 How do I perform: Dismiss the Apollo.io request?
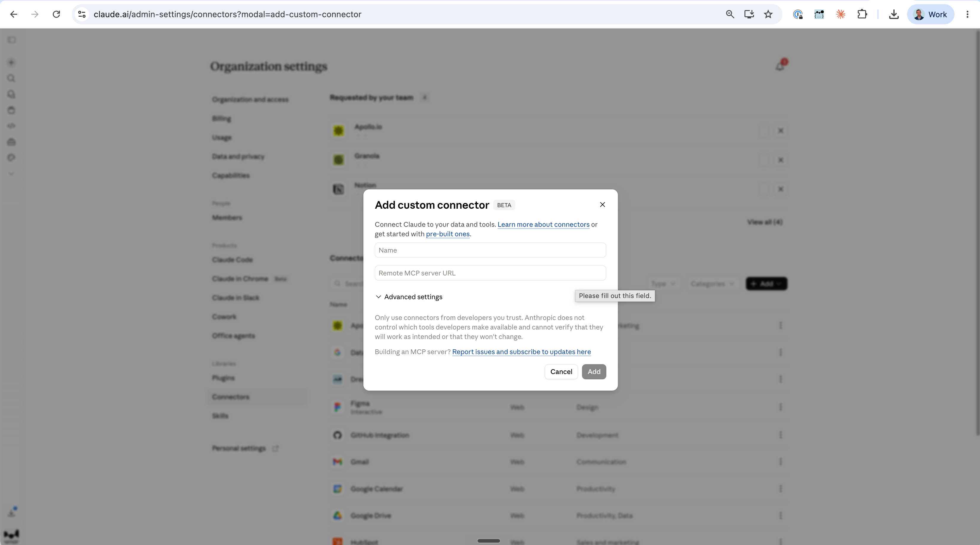[x=781, y=131]
